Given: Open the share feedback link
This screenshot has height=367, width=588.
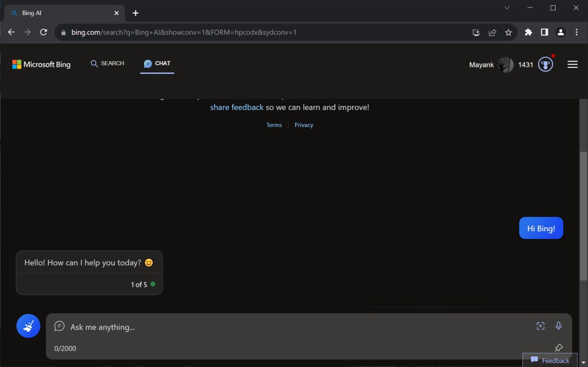Looking at the screenshot, I should (x=237, y=107).
